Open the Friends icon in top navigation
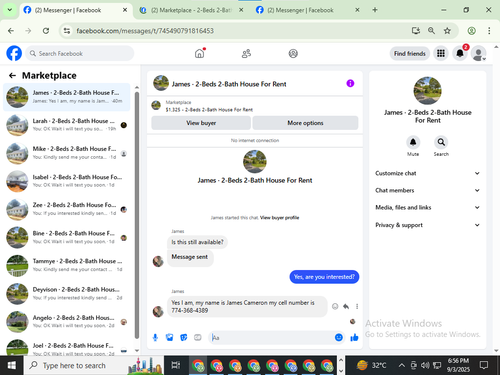 (246, 53)
